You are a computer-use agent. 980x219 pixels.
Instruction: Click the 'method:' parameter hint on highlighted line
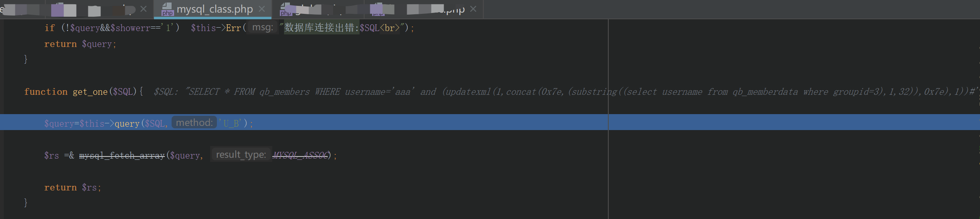194,123
